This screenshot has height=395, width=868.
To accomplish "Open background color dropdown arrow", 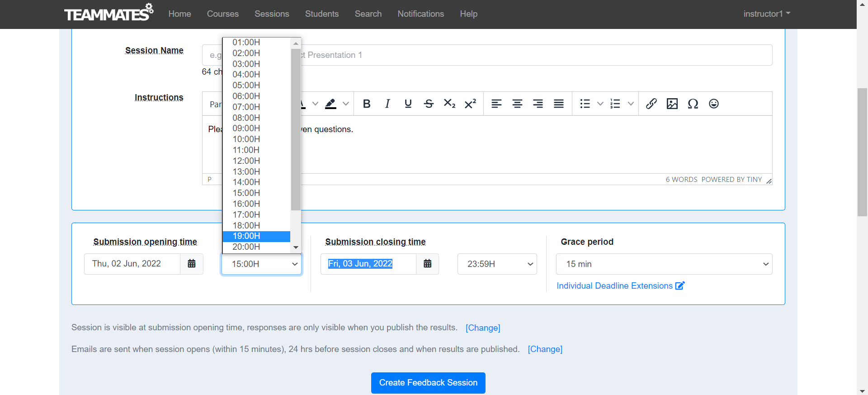I will [346, 104].
